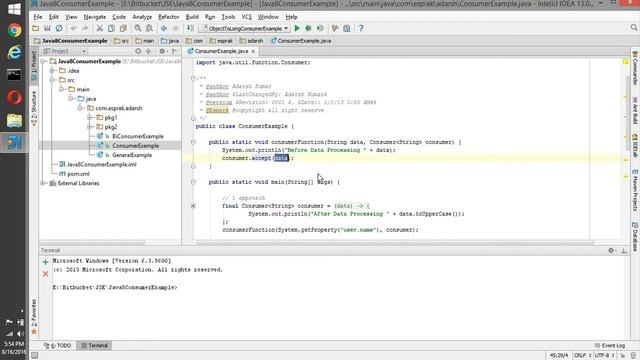Viewport: 640px width, 360px height.
Task: Expand External Libraries node
Action: pyautogui.click(x=43, y=183)
